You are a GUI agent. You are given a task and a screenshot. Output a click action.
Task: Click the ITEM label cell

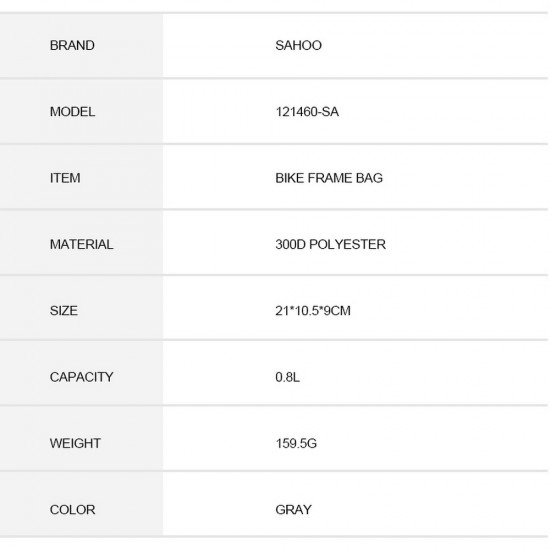pos(81,177)
